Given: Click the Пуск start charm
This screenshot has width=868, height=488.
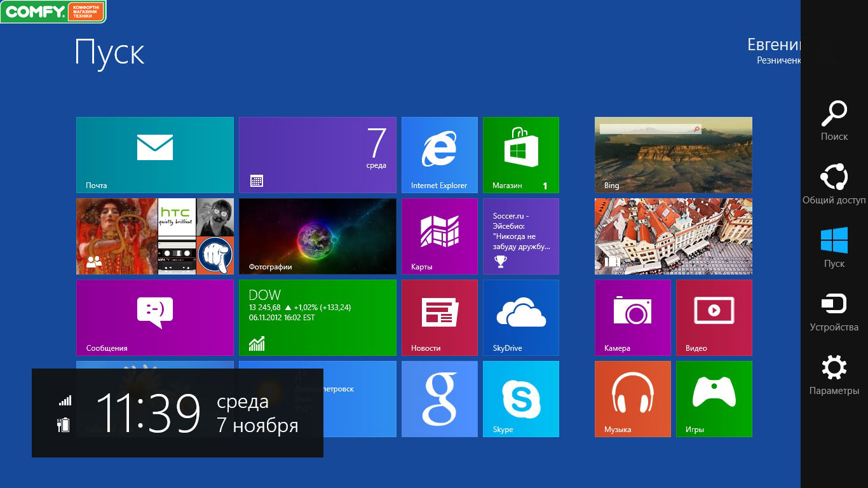Looking at the screenshot, I should [834, 248].
